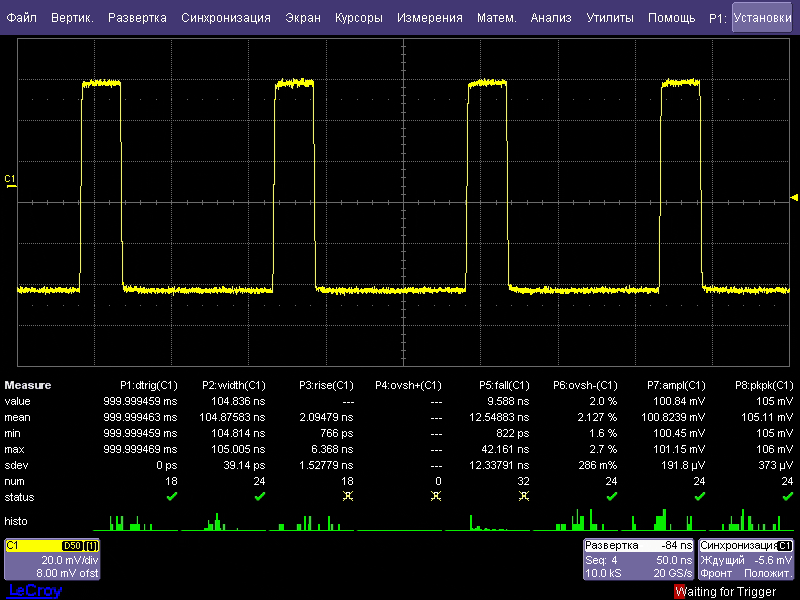Open the Развертка timebase descriptor box
Viewport: 800px width, 600px height.
[x=638, y=559]
